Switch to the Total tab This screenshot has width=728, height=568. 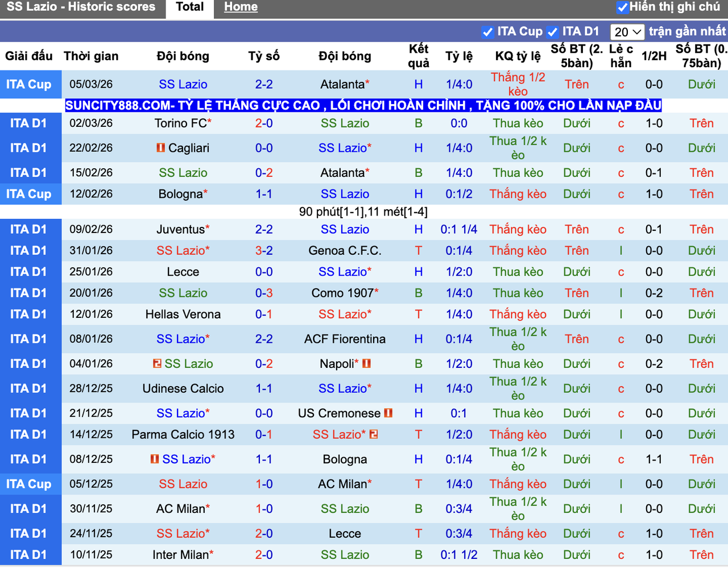(x=189, y=7)
